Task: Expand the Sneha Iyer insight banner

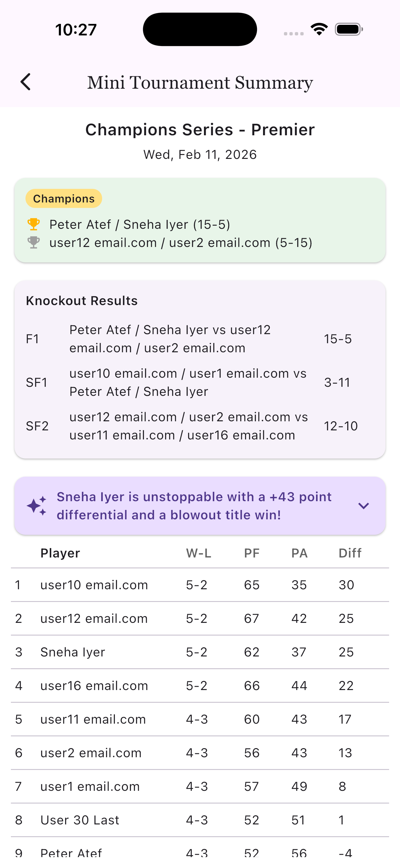Action: tap(364, 505)
